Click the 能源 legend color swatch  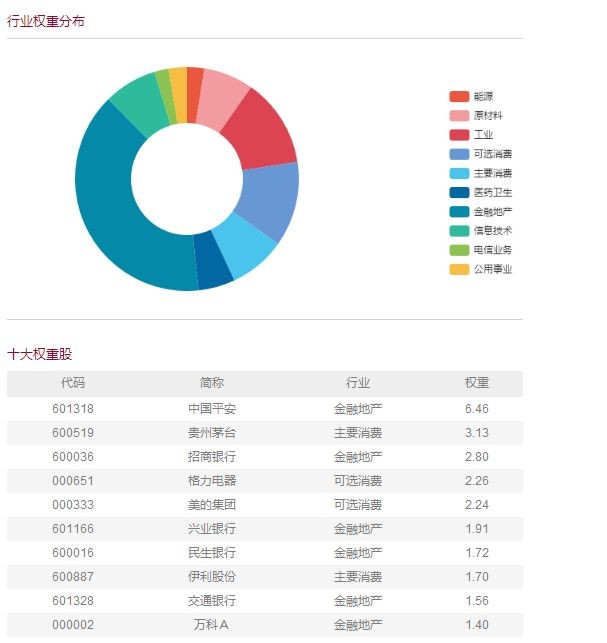tap(459, 97)
